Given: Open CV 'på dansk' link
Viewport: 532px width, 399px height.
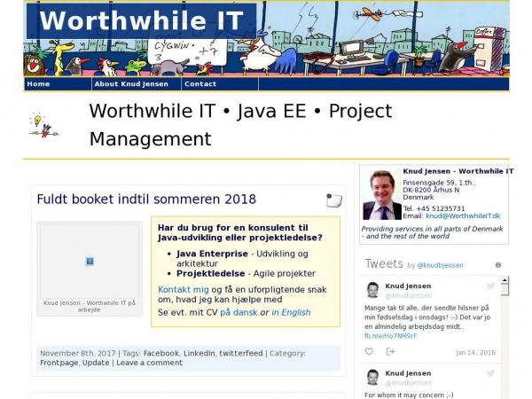Looking at the screenshot, I should pyautogui.click(x=239, y=312).
